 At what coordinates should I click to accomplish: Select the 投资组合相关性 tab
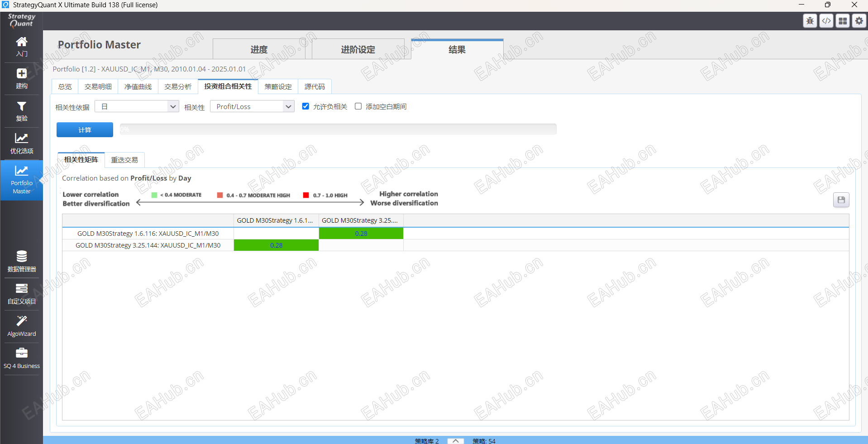[228, 86]
